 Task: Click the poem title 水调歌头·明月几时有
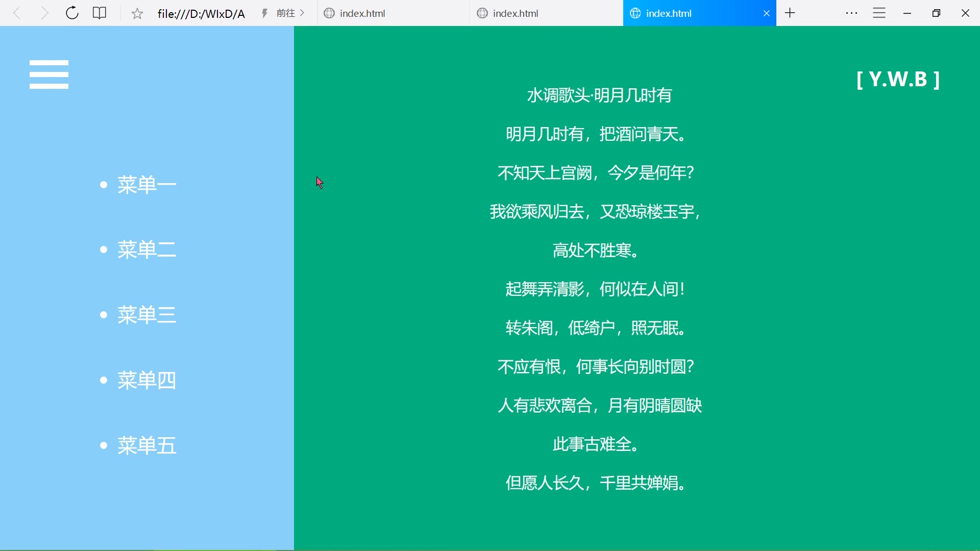pyautogui.click(x=600, y=95)
